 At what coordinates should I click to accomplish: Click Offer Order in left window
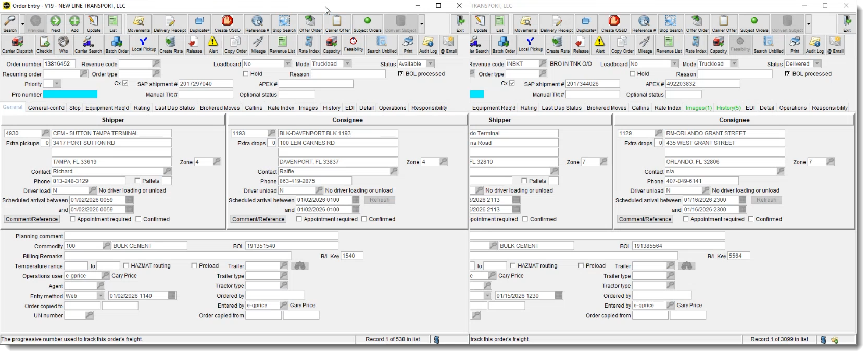310,24
